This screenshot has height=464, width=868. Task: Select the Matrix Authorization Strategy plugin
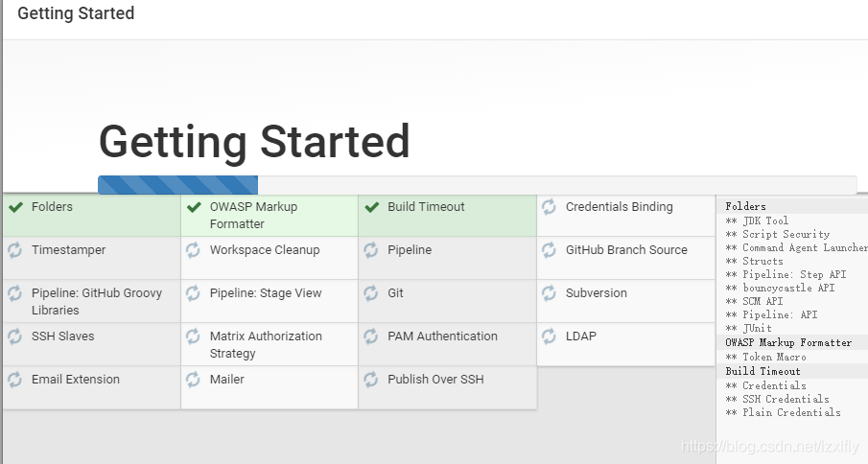269,344
